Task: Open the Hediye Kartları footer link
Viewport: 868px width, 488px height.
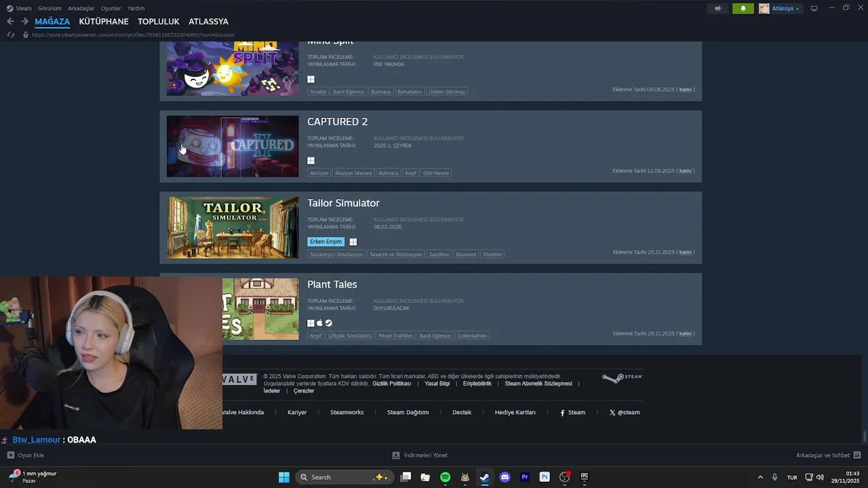Action: point(515,412)
